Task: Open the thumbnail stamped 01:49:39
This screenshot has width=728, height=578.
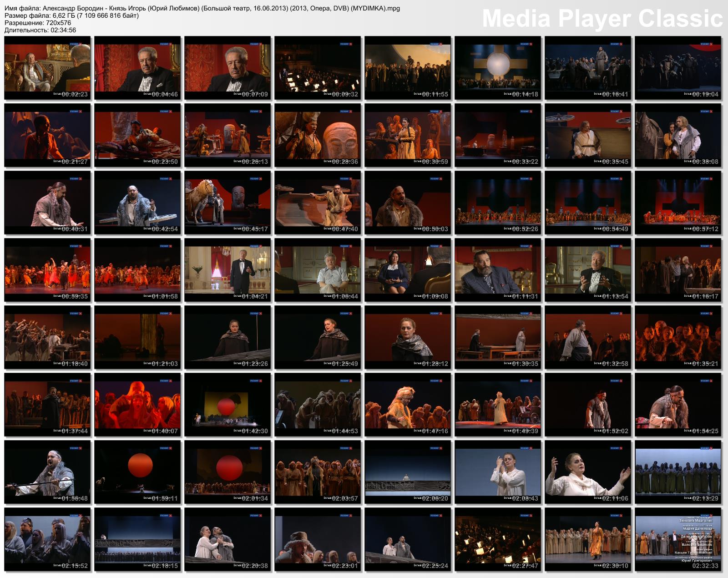Action: 498,405
